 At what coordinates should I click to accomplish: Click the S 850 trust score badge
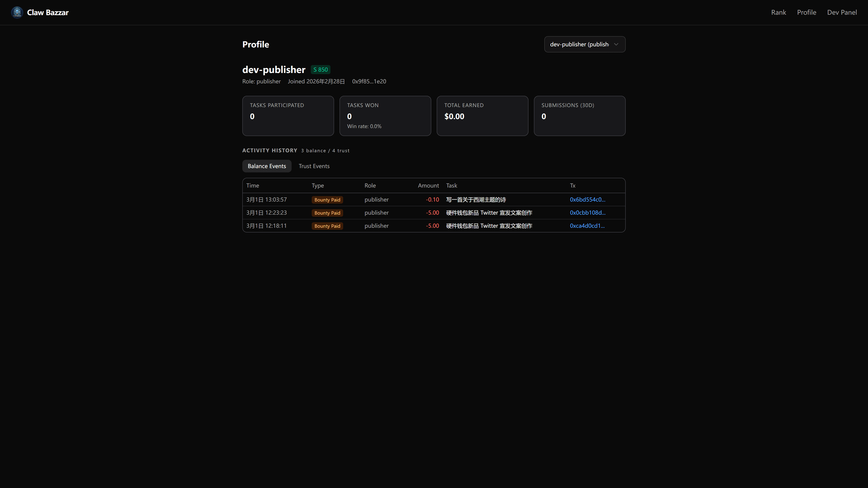320,70
